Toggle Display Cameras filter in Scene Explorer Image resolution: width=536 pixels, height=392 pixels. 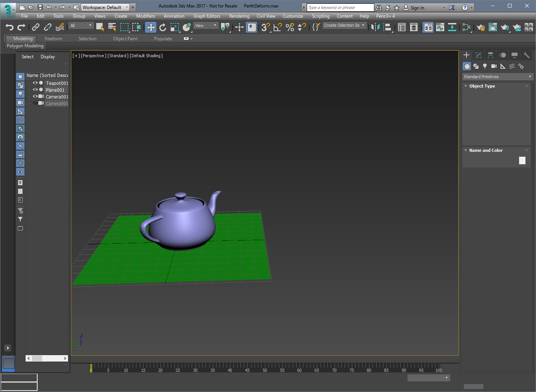pos(20,103)
